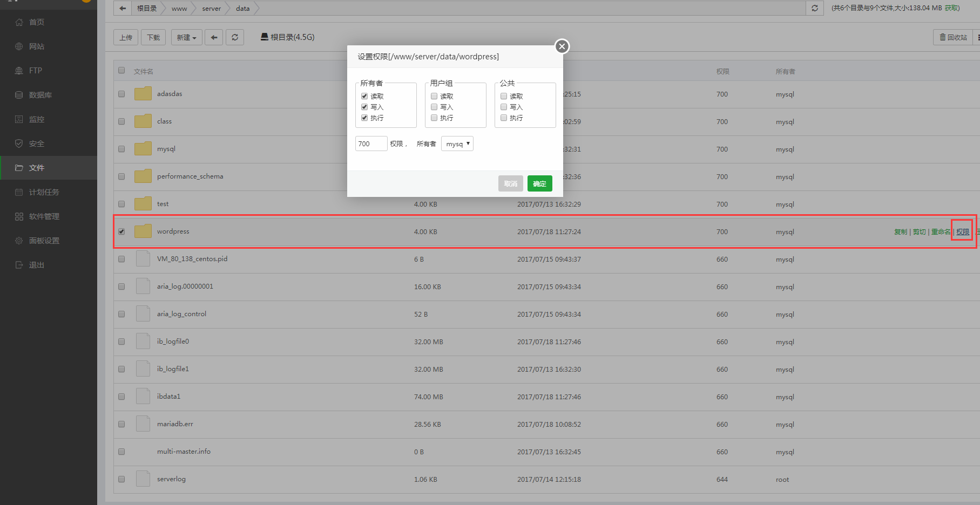Confirm permissions with 确定
Screen dimensions: 980x505
540,183
